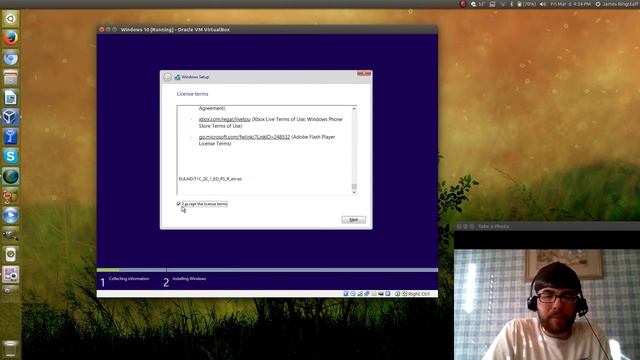Open Skype from the launcher
Viewport: 640px width, 360px height.
point(11,156)
